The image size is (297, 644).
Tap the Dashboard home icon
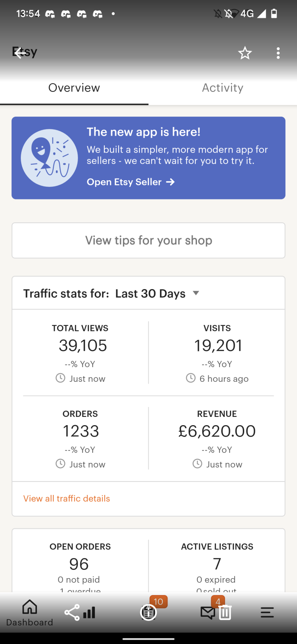pyautogui.click(x=29, y=608)
